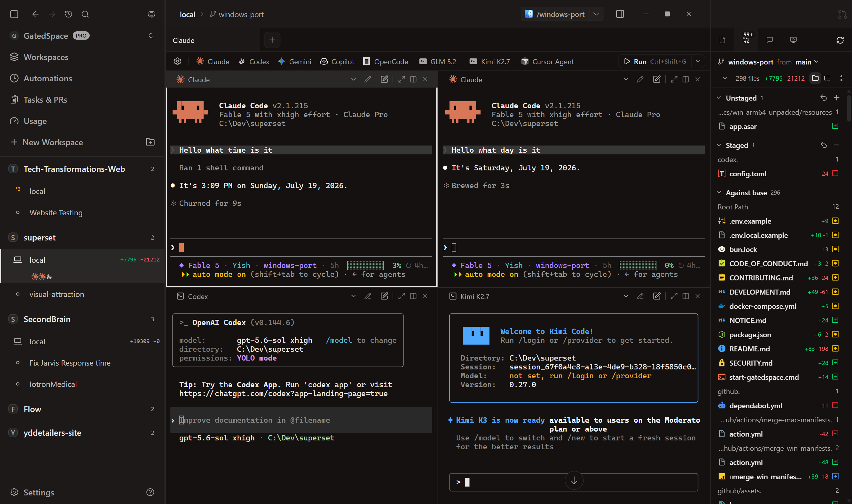Open the chat bubble tab in the right panel

tap(769, 40)
